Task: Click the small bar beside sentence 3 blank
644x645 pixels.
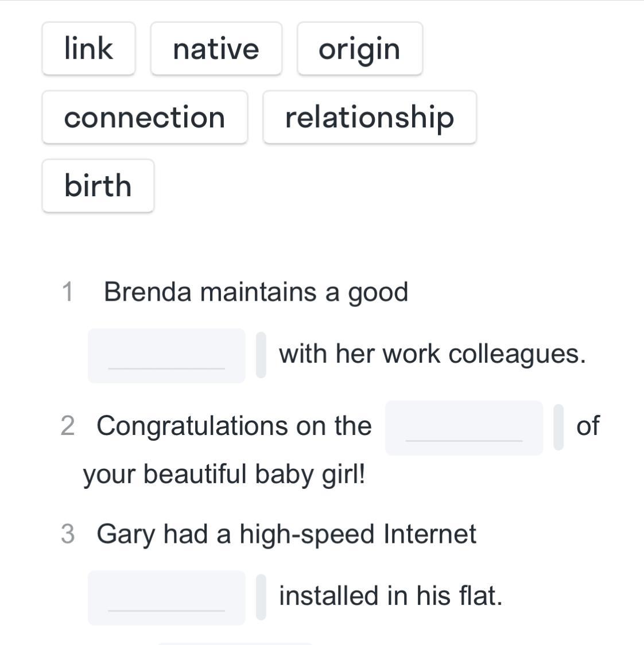Action: pos(261,597)
